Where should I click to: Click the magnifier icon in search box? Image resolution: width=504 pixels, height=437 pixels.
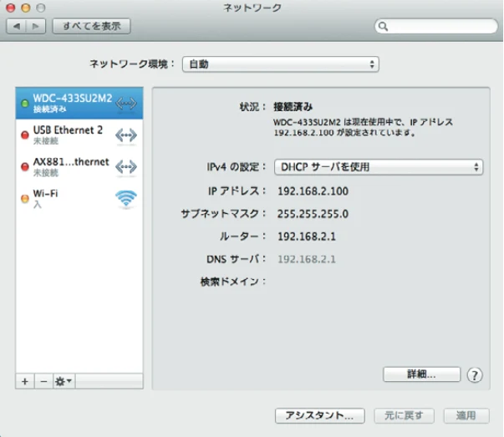pos(383,27)
